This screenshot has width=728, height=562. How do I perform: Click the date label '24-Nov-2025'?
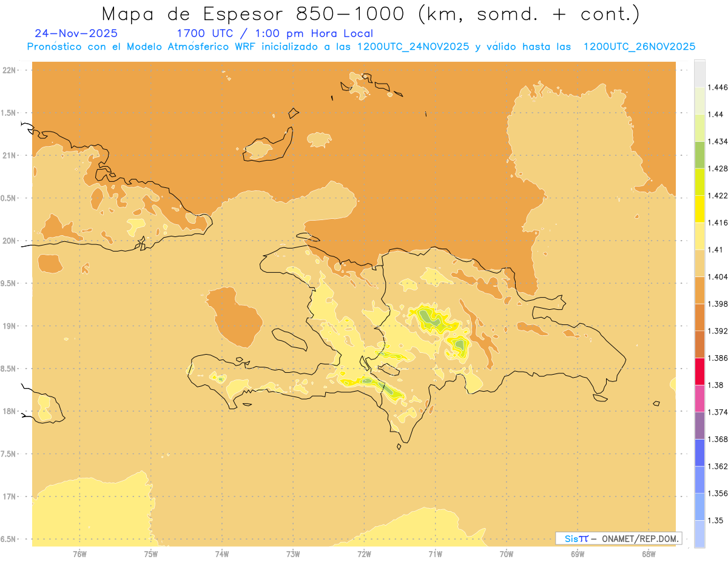(76, 33)
